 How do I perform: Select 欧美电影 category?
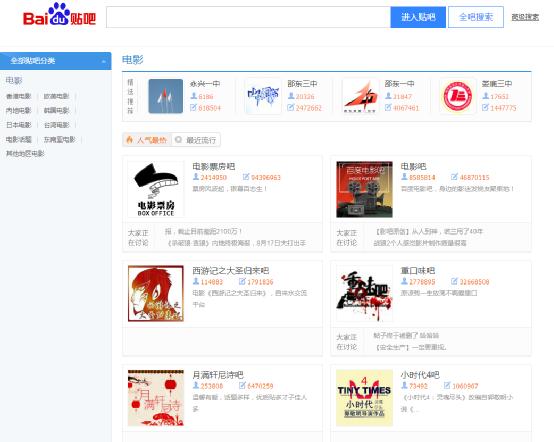(56, 96)
